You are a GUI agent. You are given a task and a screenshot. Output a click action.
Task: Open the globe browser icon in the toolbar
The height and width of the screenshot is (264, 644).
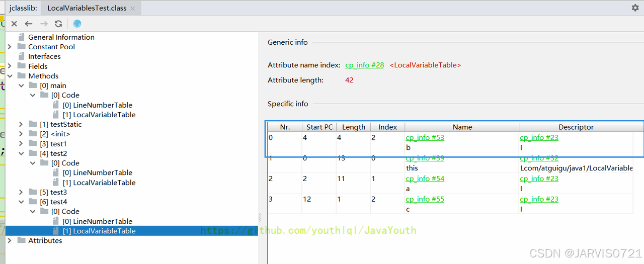click(77, 24)
